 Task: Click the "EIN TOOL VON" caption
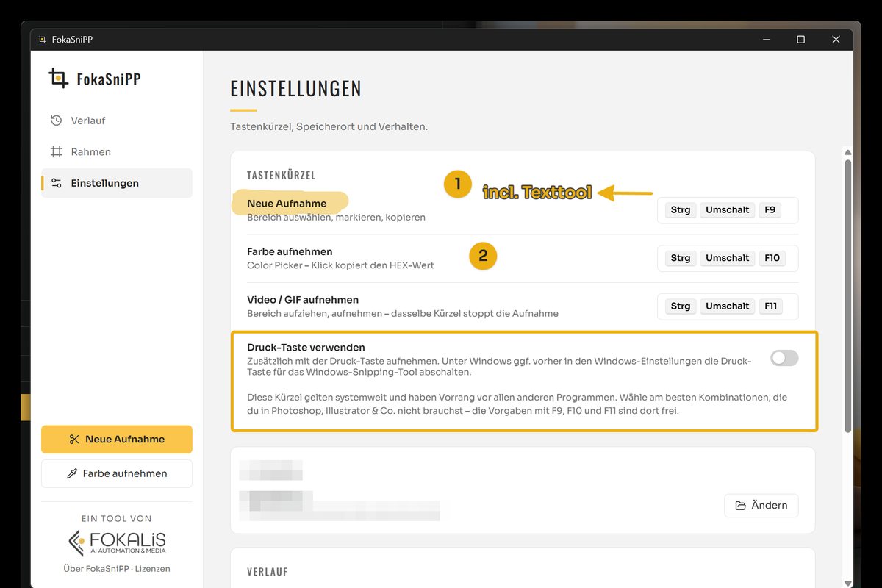point(117,519)
